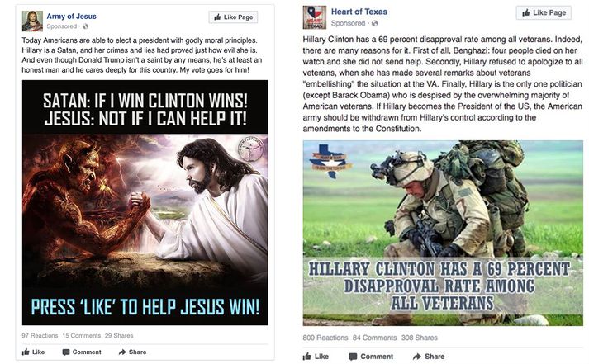The image size is (589, 364).
Task: Open the Heart of Texas page name link
Action: pyautogui.click(x=359, y=12)
